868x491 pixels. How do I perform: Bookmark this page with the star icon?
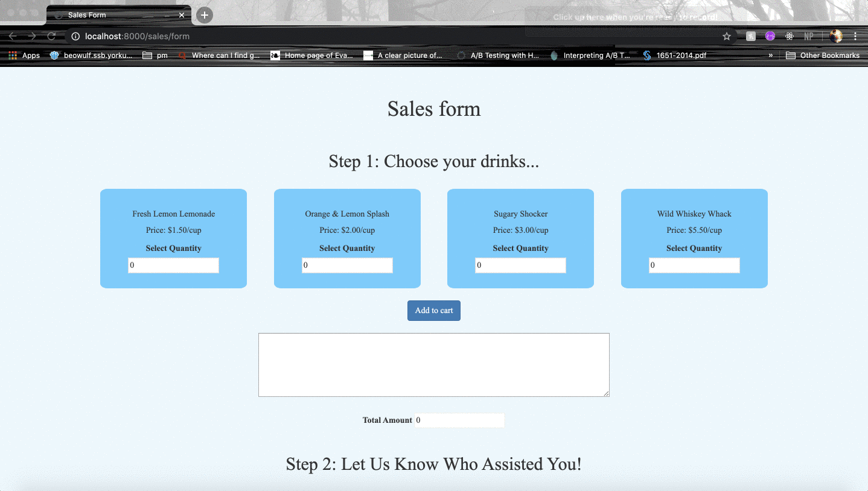point(727,36)
